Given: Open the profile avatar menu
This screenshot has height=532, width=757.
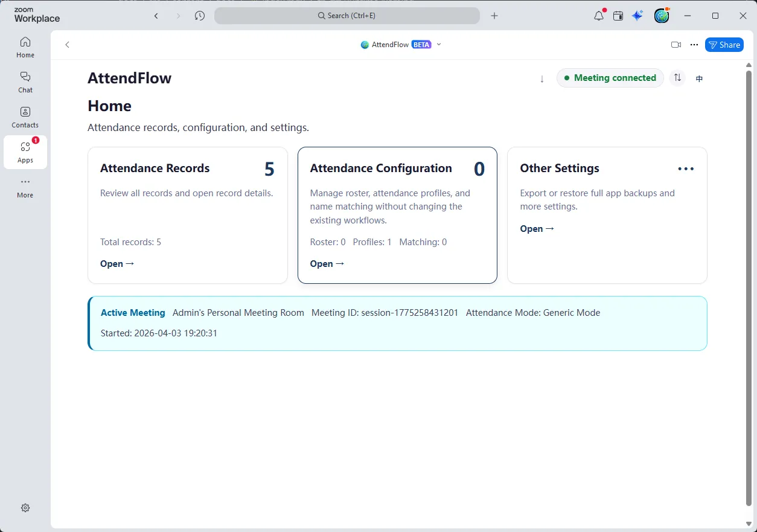Looking at the screenshot, I should pyautogui.click(x=662, y=16).
